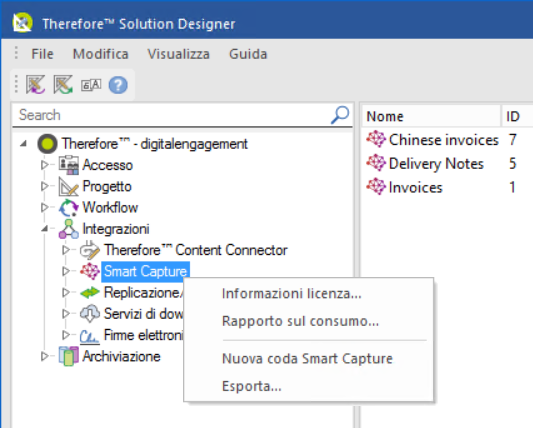Click the second toolbar icon with green arrow
Screen dimensions: 533x428
[63, 84]
